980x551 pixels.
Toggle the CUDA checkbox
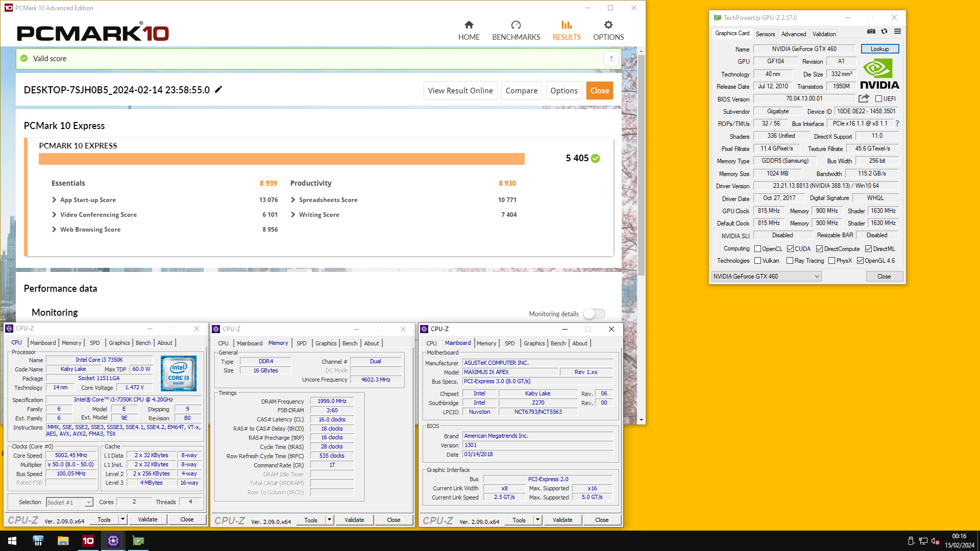coord(790,249)
